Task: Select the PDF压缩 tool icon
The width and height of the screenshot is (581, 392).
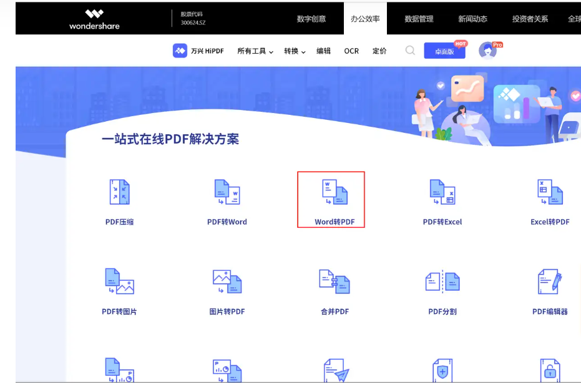Action: [x=119, y=192]
